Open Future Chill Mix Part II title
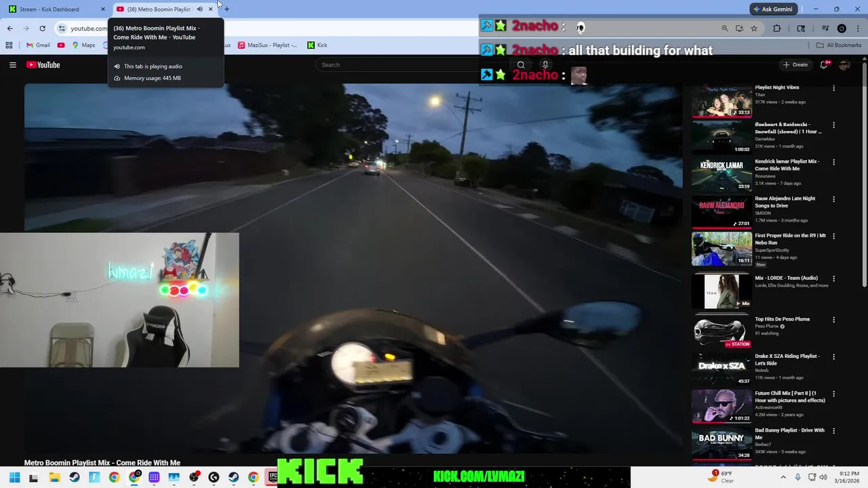The image size is (868, 488). coord(790,396)
